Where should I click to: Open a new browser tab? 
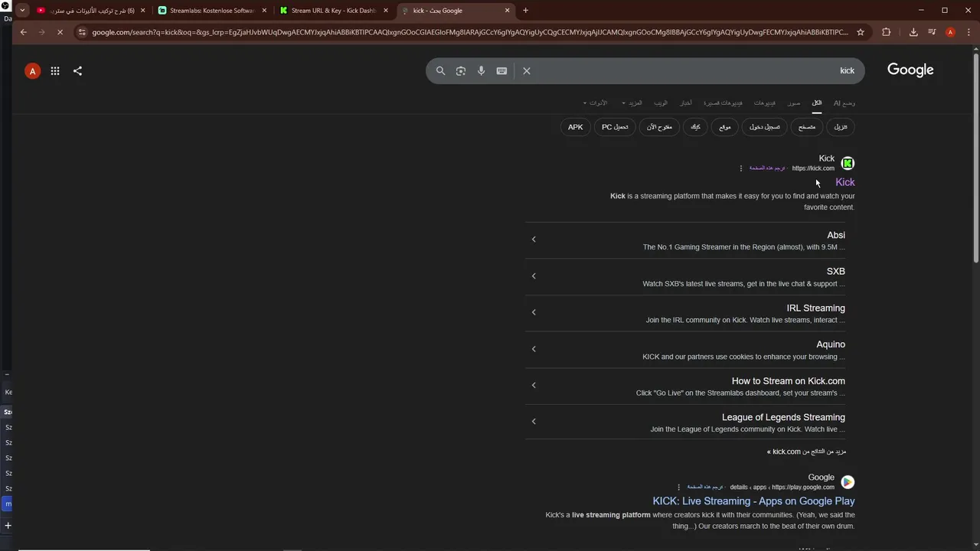525,11
